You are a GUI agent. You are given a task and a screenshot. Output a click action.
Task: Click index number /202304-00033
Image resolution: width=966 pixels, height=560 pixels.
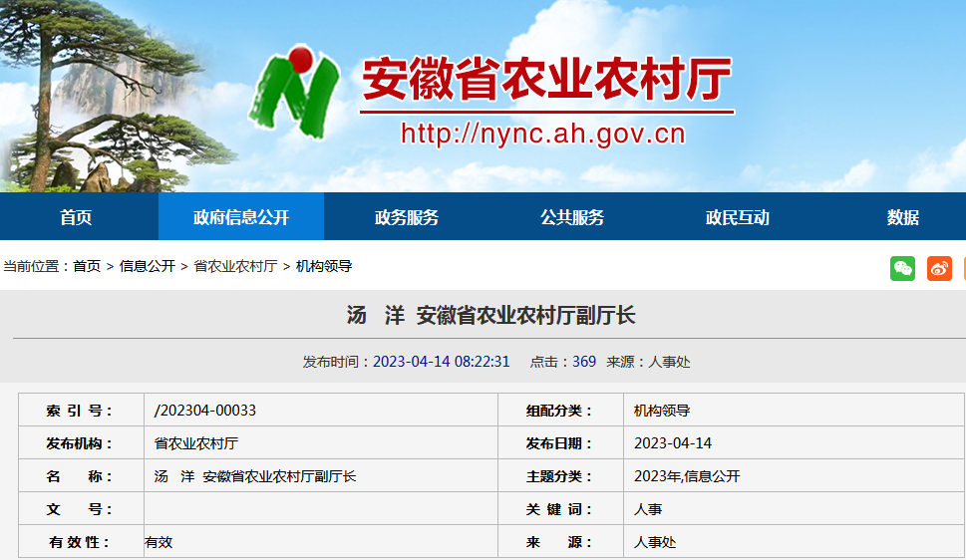(x=205, y=411)
